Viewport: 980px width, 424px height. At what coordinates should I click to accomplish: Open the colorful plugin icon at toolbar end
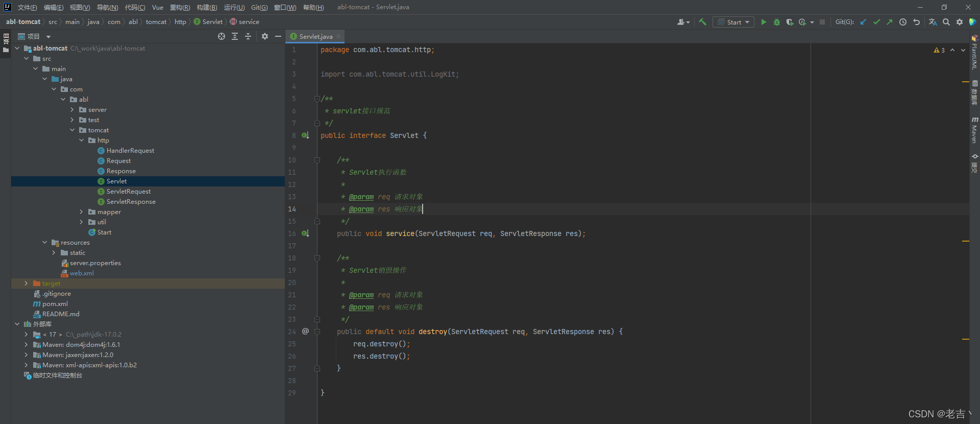tap(973, 22)
